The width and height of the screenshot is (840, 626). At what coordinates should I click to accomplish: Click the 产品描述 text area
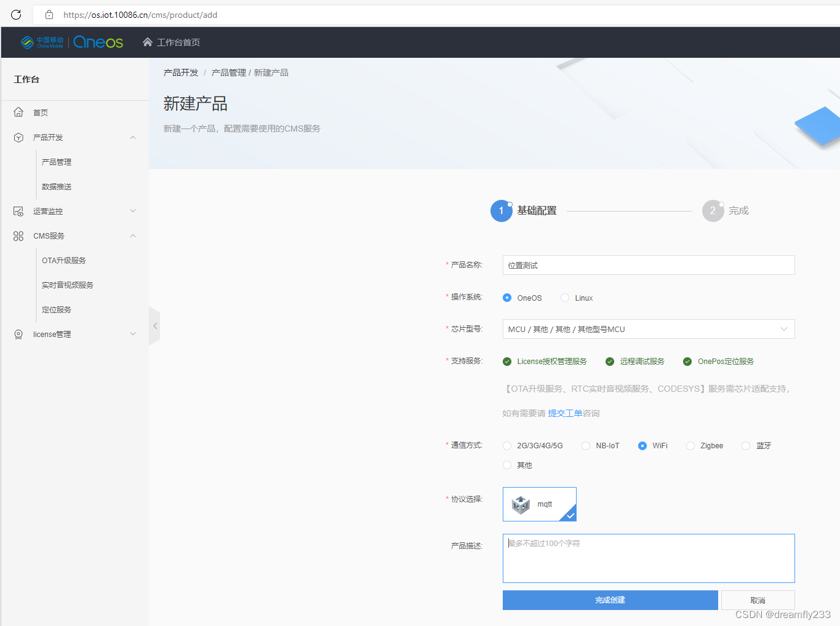649,558
